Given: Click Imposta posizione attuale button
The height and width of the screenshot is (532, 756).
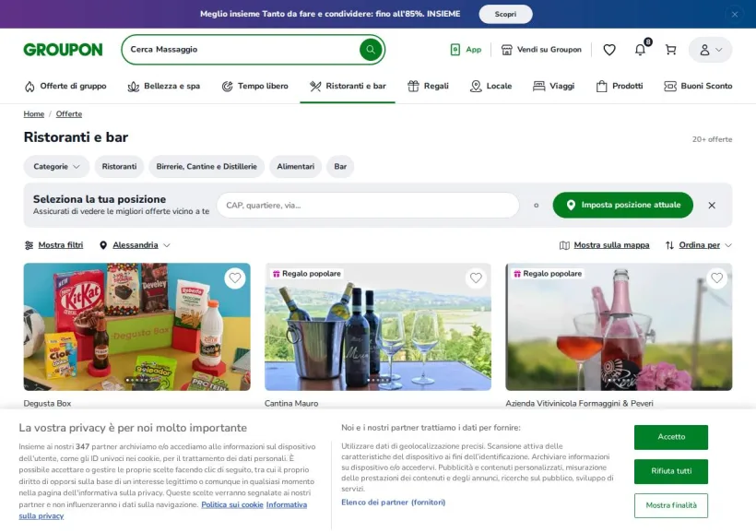Looking at the screenshot, I should coord(623,205).
